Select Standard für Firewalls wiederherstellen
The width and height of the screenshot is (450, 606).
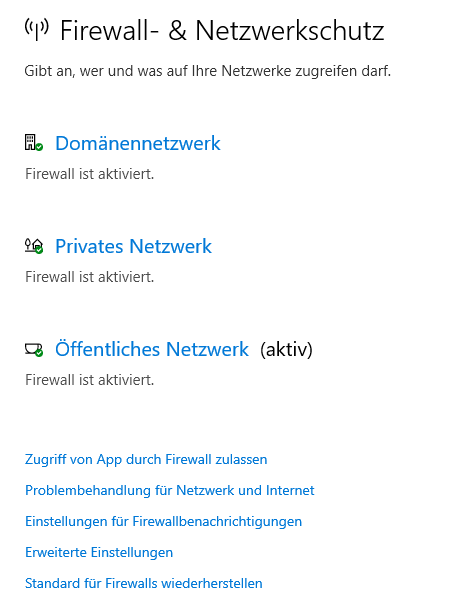[144, 583]
